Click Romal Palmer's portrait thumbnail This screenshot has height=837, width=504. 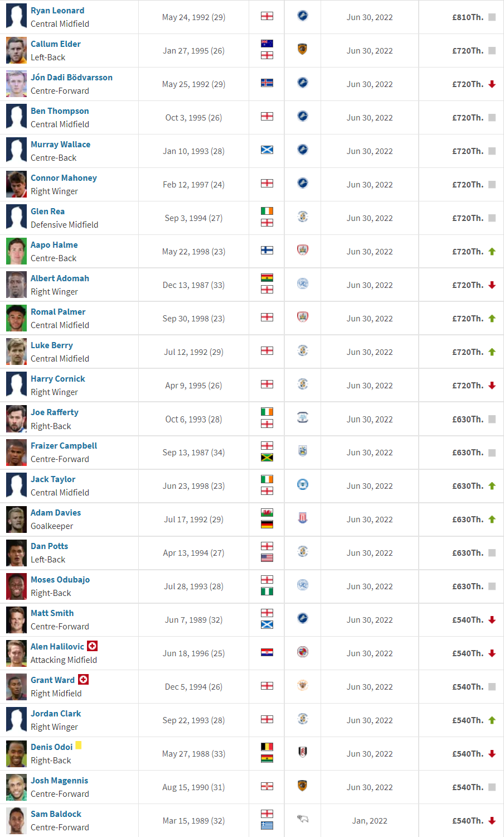click(17, 318)
